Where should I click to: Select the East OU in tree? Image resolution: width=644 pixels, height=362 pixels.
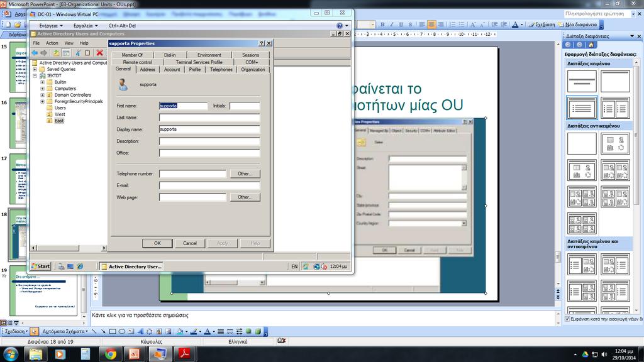[x=59, y=121]
